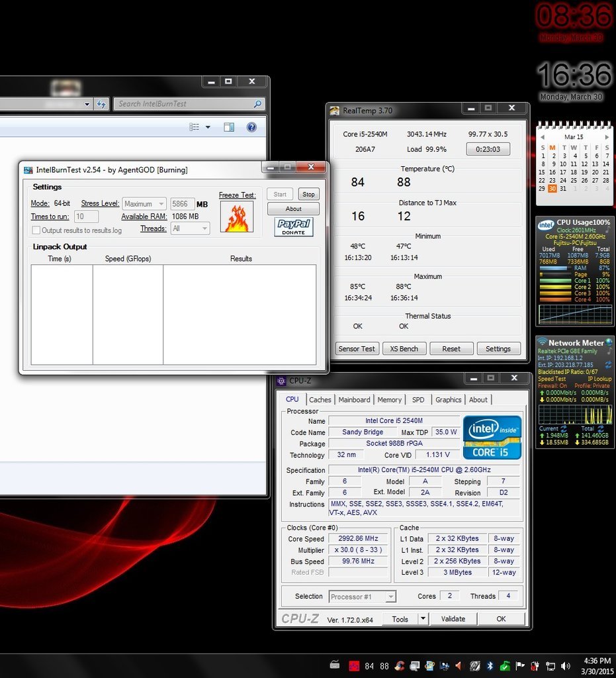Viewport: 616px width, 678px height.
Task: Click the red graph tray icon
Action: (x=354, y=665)
